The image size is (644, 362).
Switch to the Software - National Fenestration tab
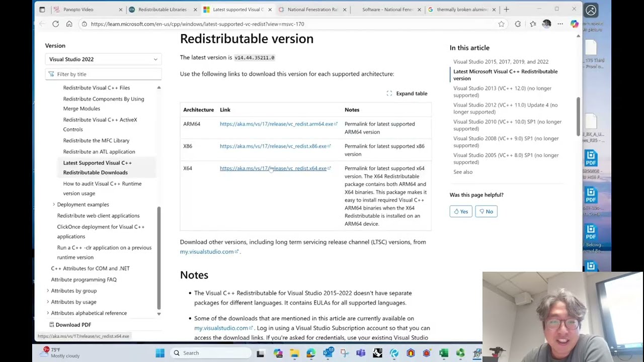click(387, 10)
